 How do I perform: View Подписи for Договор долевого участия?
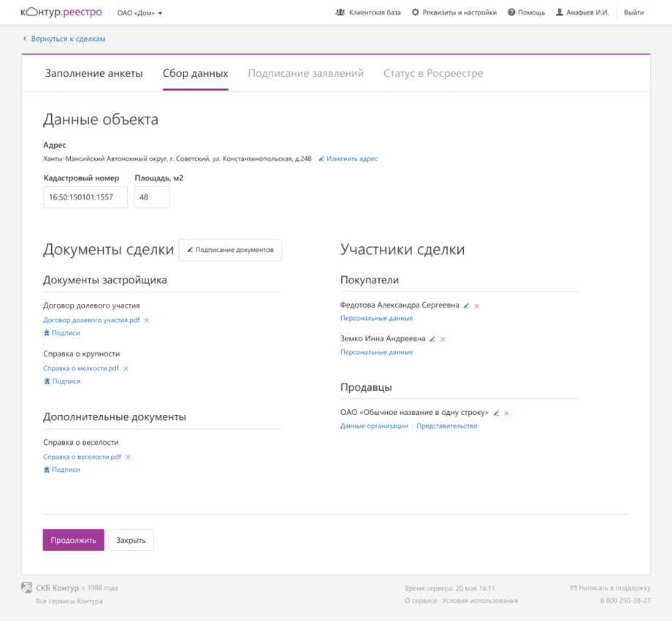coord(61,333)
